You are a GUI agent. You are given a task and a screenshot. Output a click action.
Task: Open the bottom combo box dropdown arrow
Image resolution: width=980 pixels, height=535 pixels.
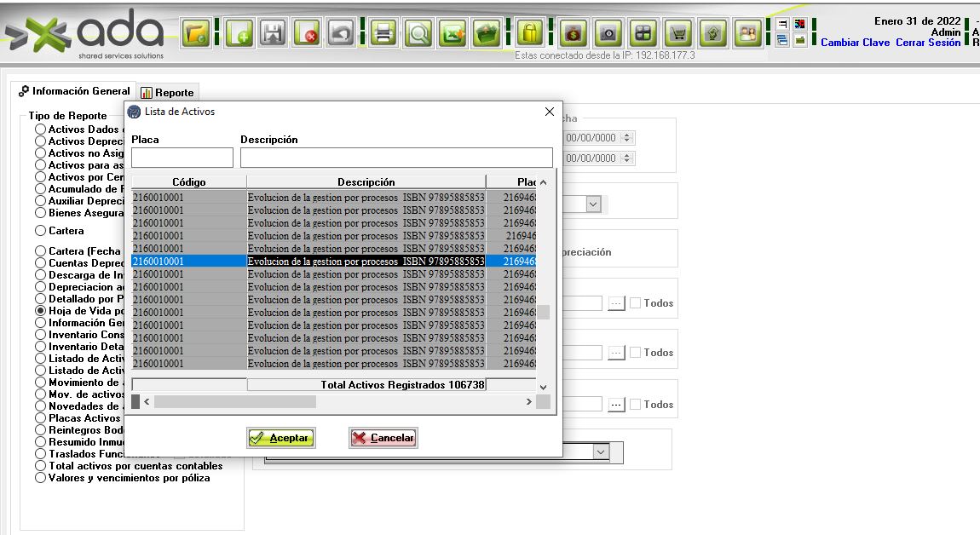click(x=602, y=452)
